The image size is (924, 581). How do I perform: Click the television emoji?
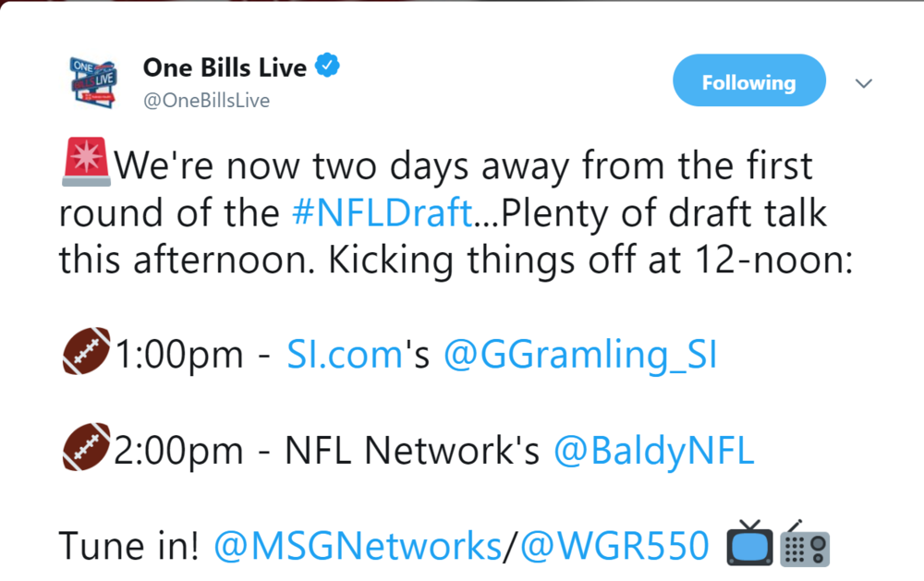click(749, 543)
